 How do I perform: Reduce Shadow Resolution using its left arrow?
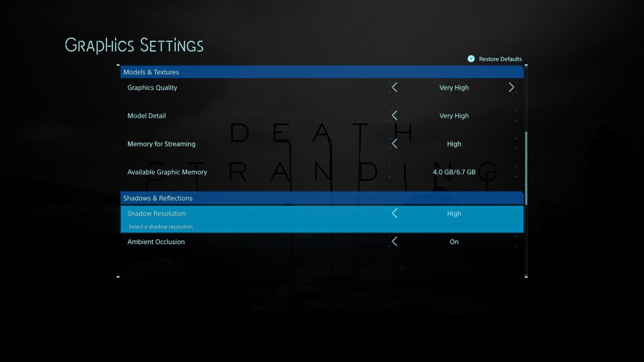click(394, 213)
